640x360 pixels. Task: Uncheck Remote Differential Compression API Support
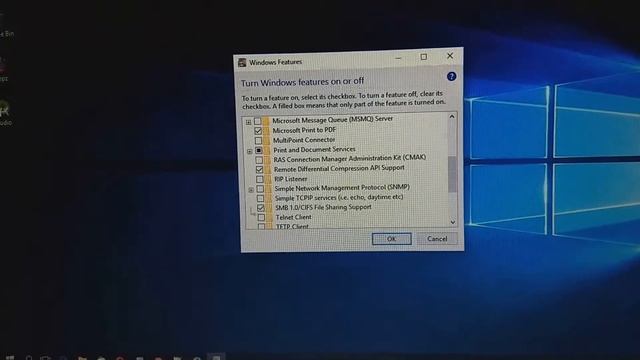[260, 169]
